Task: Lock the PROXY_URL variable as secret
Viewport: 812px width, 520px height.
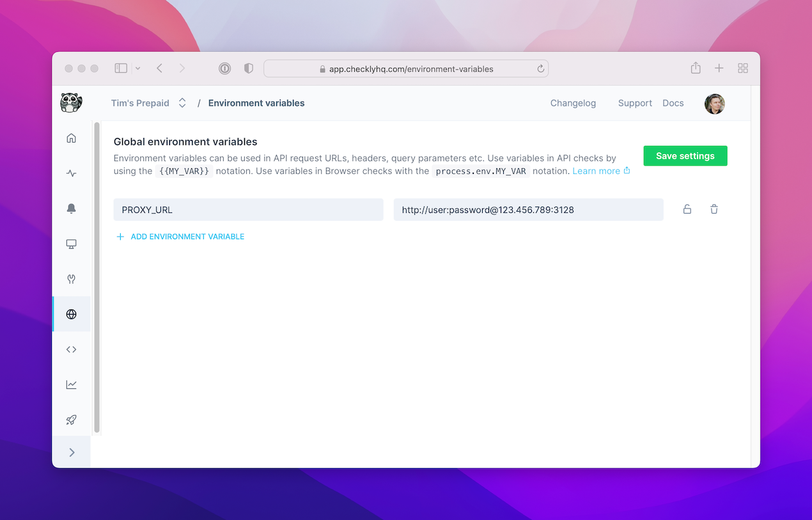Action: (687, 209)
